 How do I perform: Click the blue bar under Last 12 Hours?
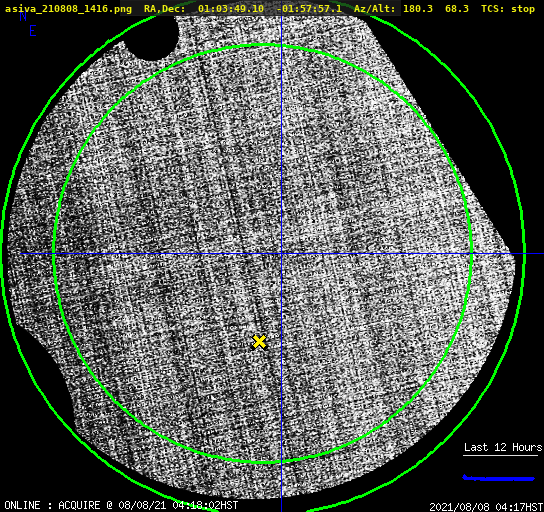[499, 478]
